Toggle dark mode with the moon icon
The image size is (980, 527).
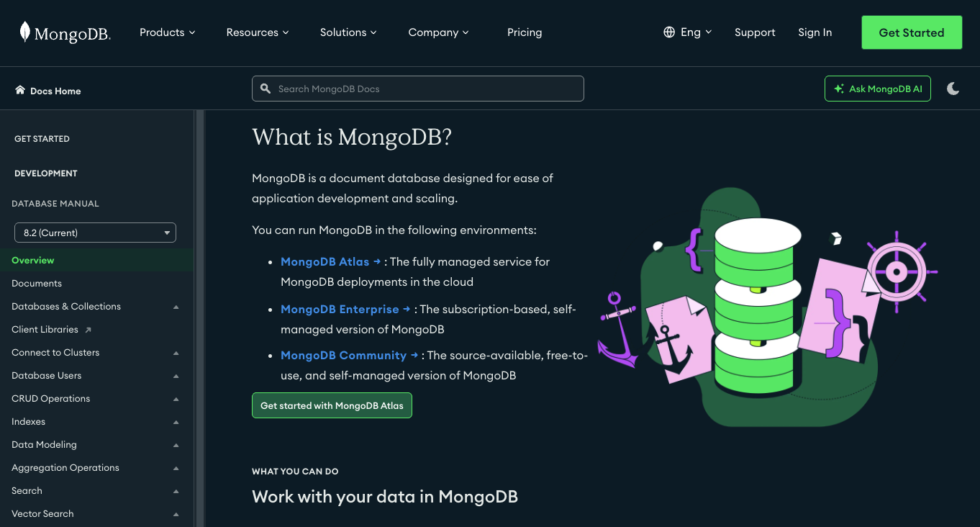click(953, 89)
